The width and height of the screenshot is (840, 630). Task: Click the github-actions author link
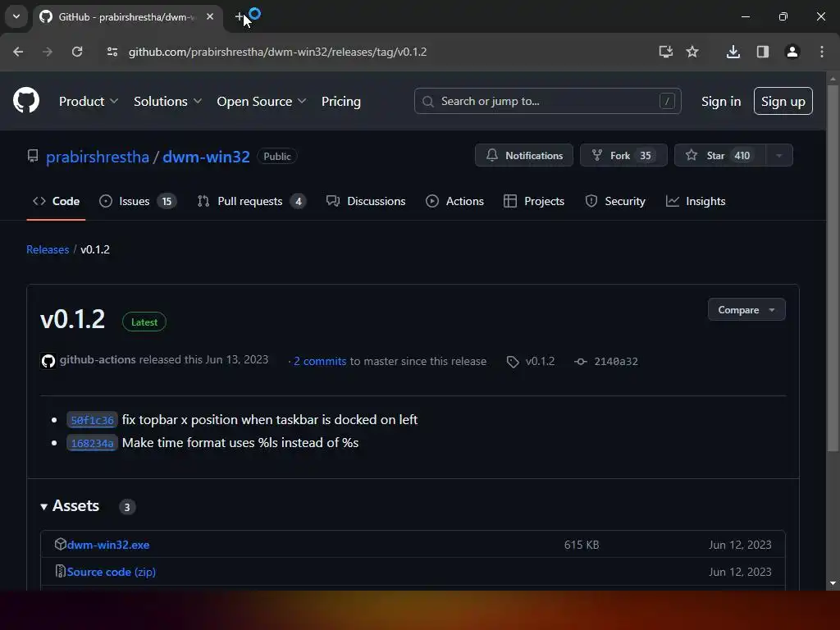click(x=98, y=359)
